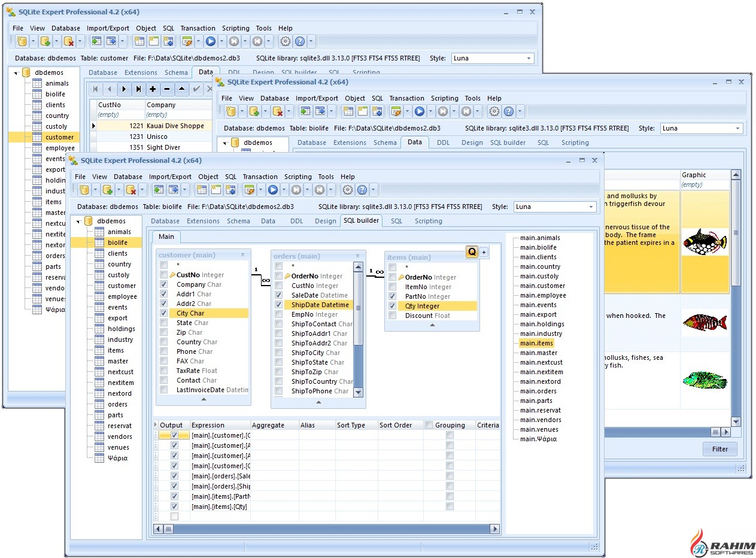Collapse the customer (main) table box using its bottom arrow

pos(204,399)
